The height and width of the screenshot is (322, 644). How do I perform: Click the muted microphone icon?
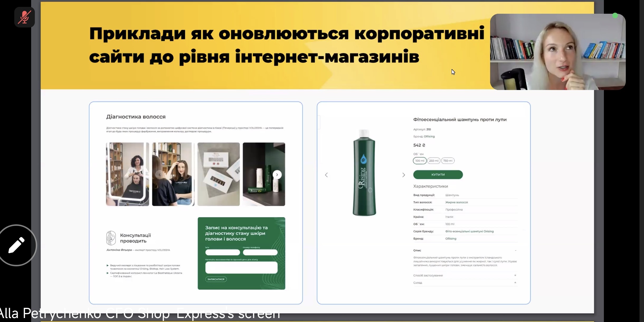coord(24,17)
